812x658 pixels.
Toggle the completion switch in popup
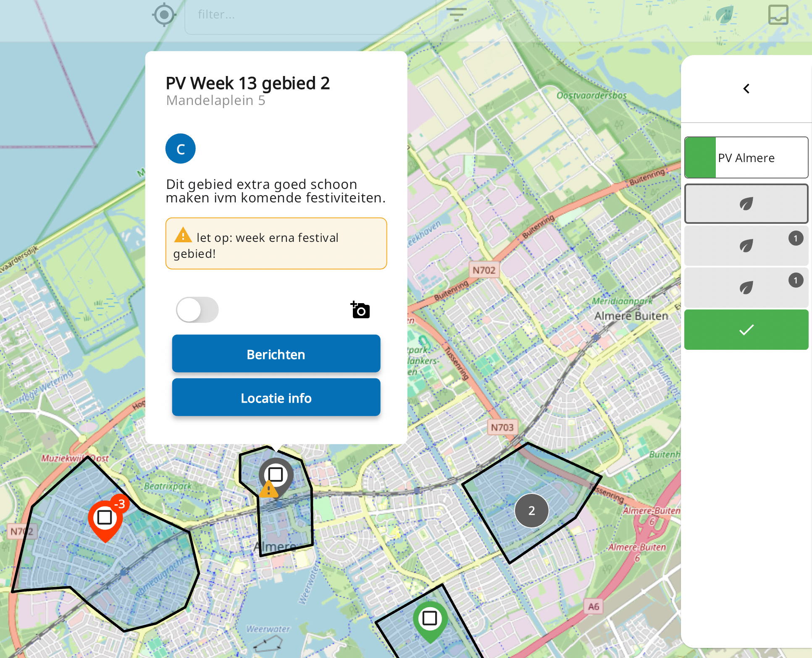(197, 310)
